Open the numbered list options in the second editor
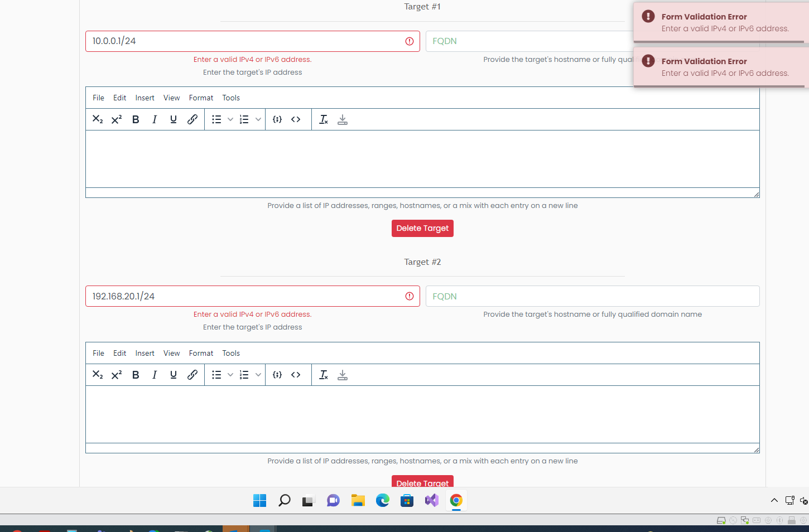Image resolution: width=809 pixels, height=532 pixels. click(258, 374)
